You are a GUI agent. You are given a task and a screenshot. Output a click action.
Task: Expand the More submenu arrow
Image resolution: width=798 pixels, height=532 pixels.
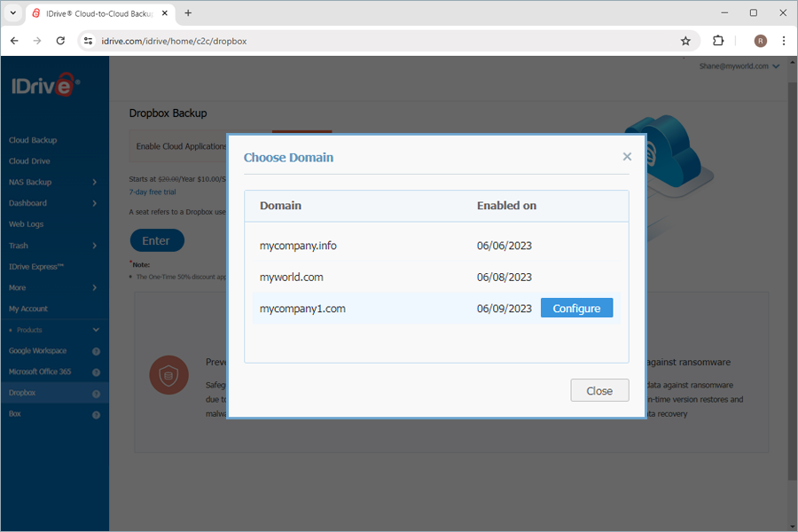pyautogui.click(x=95, y=287)
